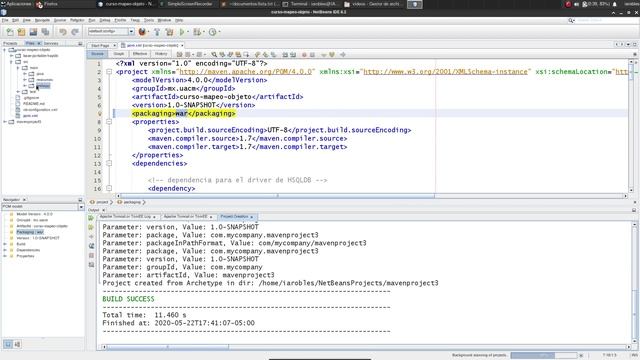Switch to History view of pom.xml
The width and height of the screenshot is (640, 360).
point(161,54)
